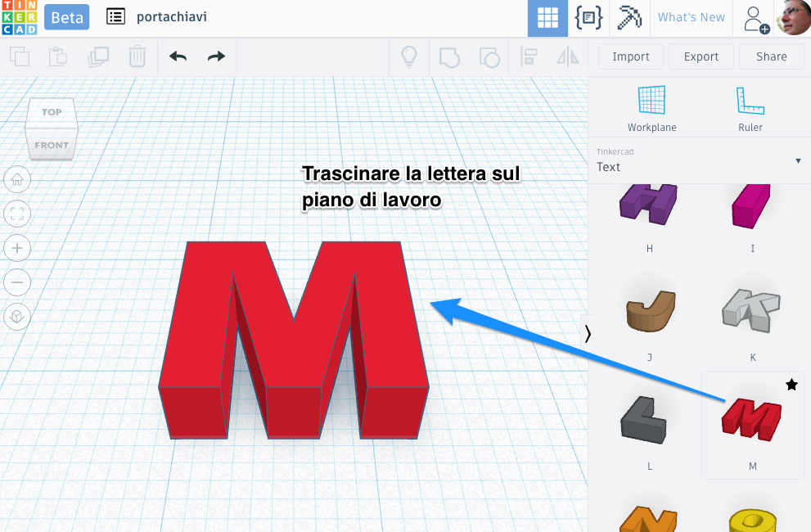
Task: Click the Undo arrow
Action: click(178, 56)
